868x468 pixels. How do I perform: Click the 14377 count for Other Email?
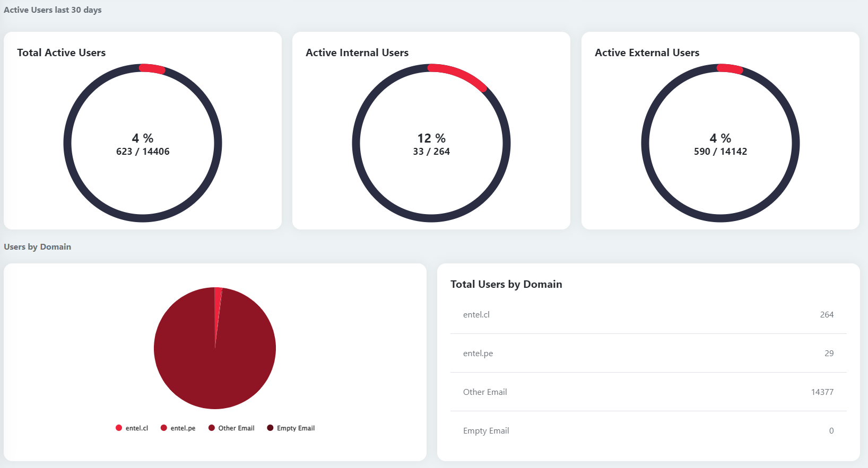point(822,392)
